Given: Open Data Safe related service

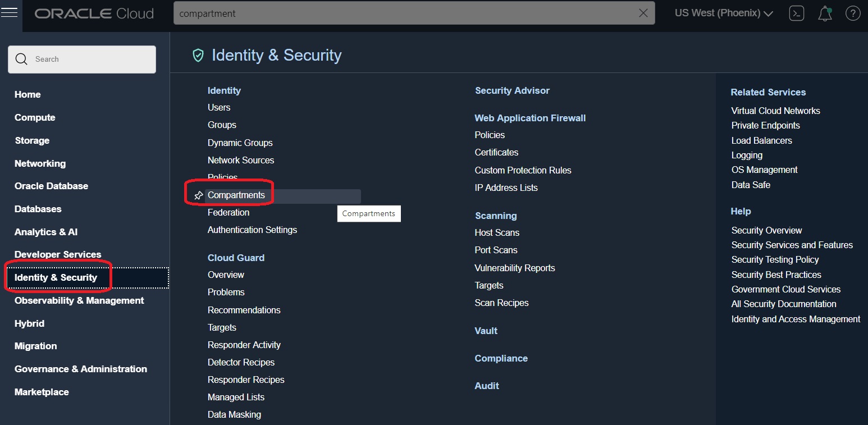Looking at the screenshot, I should tap(751, 185).
